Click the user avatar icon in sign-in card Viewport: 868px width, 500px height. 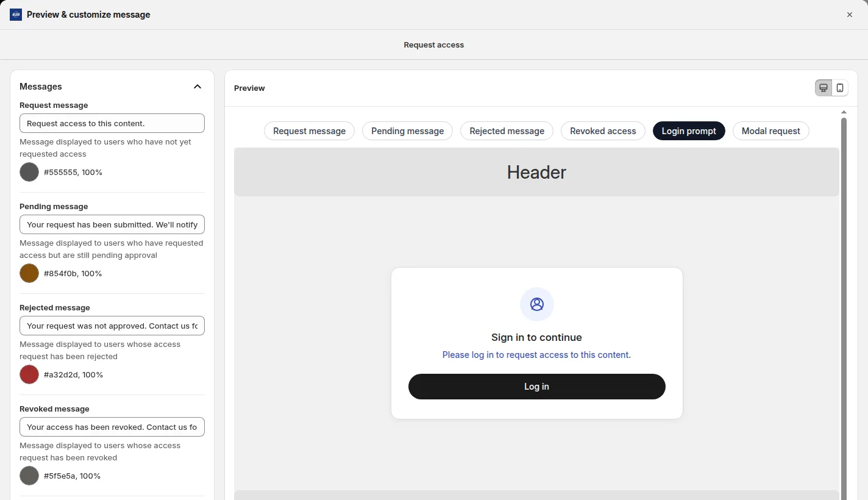(537, 304)
